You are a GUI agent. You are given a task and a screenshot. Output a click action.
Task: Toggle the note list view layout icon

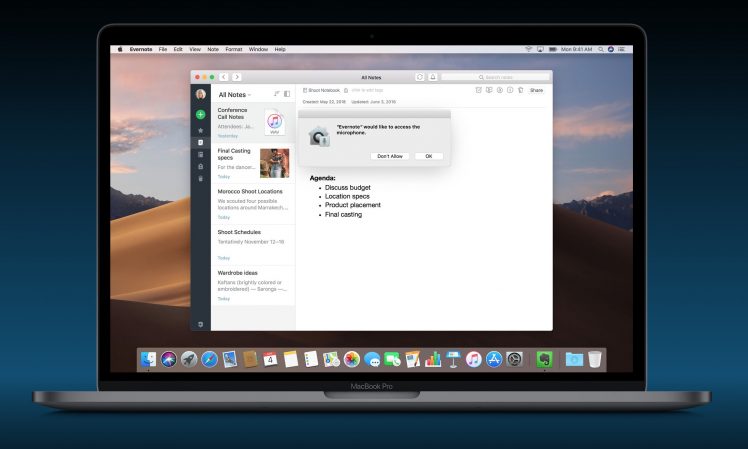click(287, 94)
